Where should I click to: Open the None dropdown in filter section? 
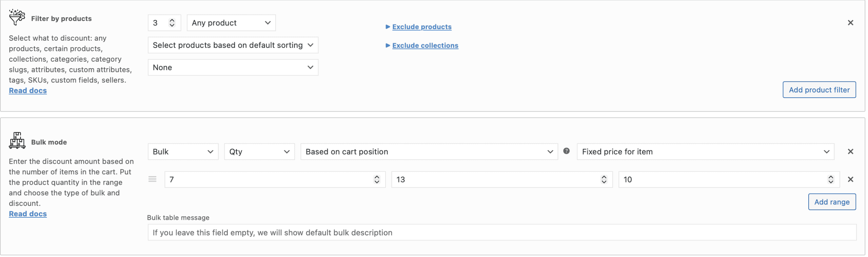pos(233,67)
